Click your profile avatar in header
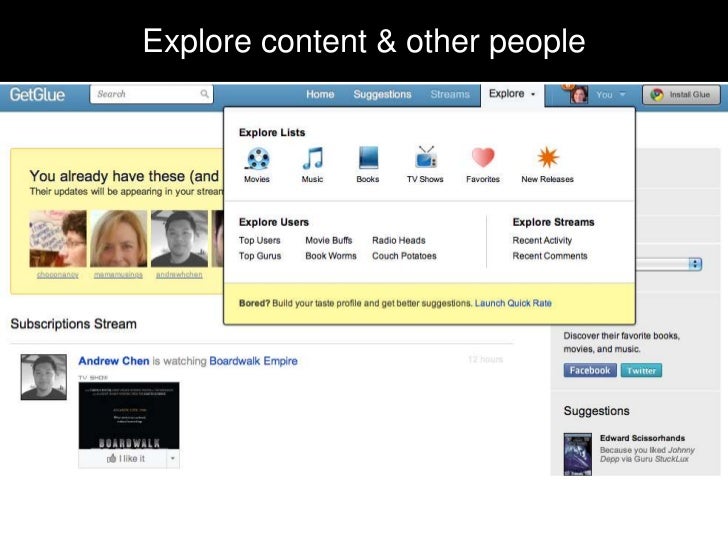Image resolution: width=728 pixels, height=546 pixels. pyautogui.click(x=578, y=95)
